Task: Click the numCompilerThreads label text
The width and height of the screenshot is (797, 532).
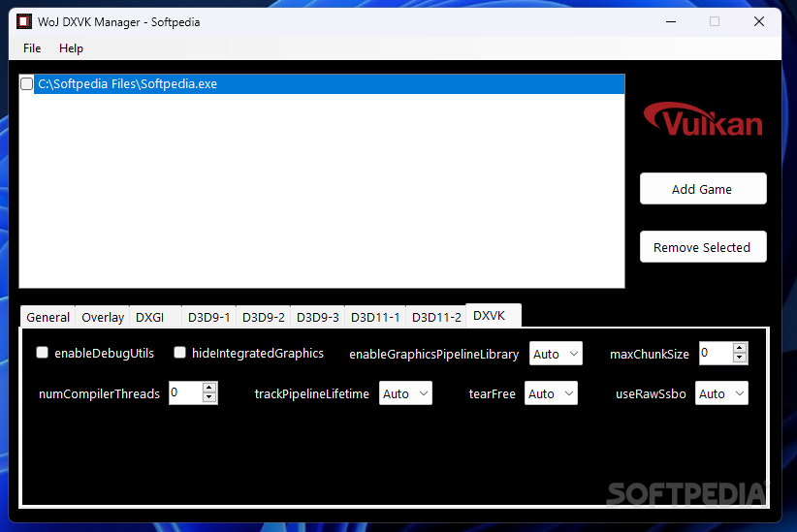Action: click(99, 393)
